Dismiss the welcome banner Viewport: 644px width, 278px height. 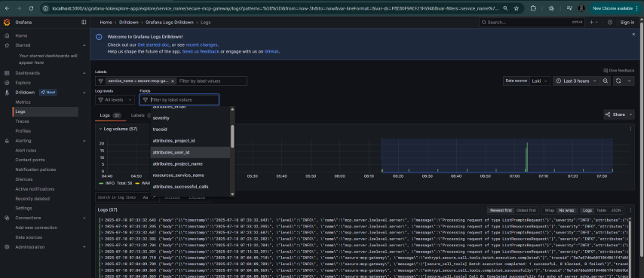pyautogui.click(x=633, y=35)
